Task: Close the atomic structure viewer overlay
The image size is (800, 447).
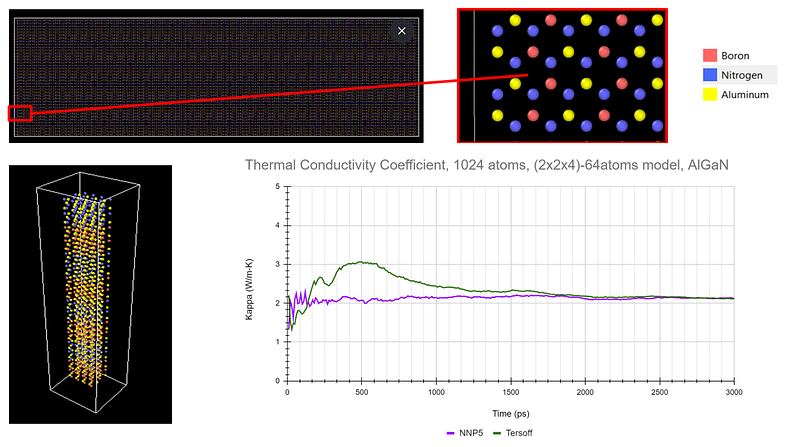Action: [402, 31]
